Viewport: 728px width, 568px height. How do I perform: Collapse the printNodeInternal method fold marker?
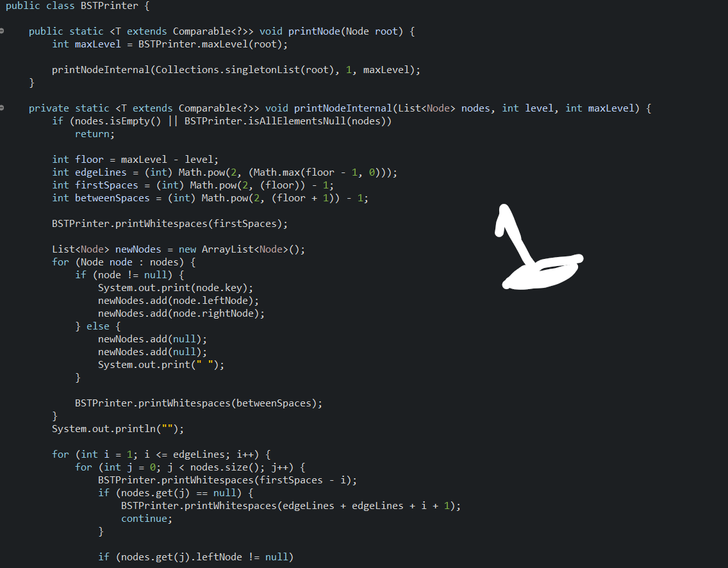pos(2,108)
